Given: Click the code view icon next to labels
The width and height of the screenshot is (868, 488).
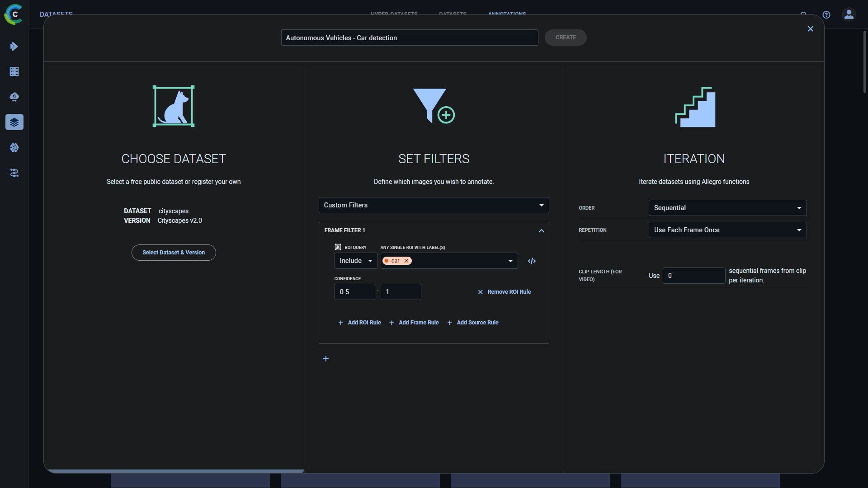Looking at the screenshot, I should tap(532, 261).
